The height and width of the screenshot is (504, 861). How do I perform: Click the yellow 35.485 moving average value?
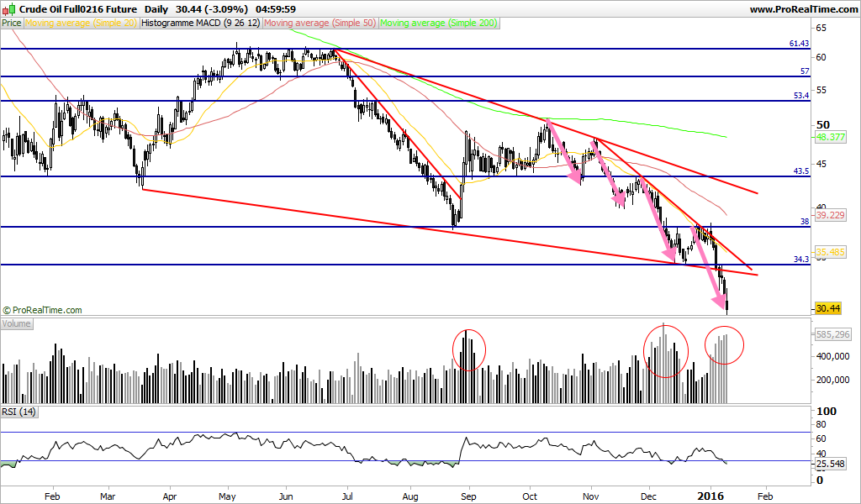(830, 252)
